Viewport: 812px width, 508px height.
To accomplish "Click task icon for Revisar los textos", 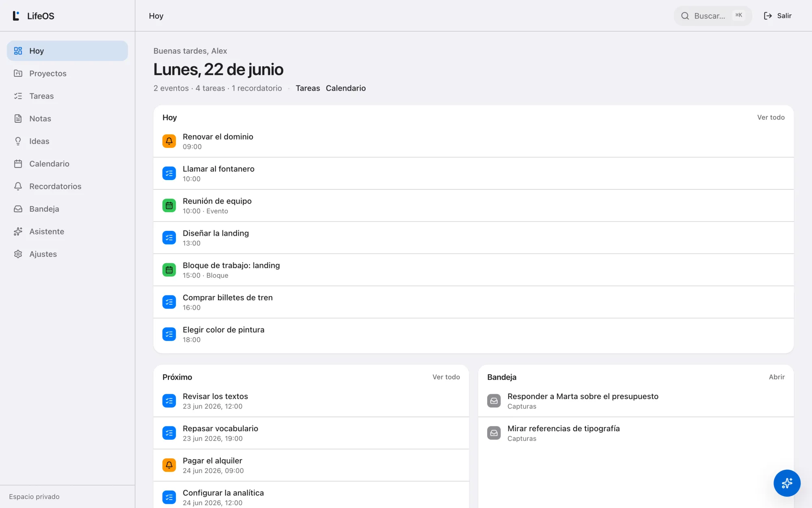I will pos(169,401).
